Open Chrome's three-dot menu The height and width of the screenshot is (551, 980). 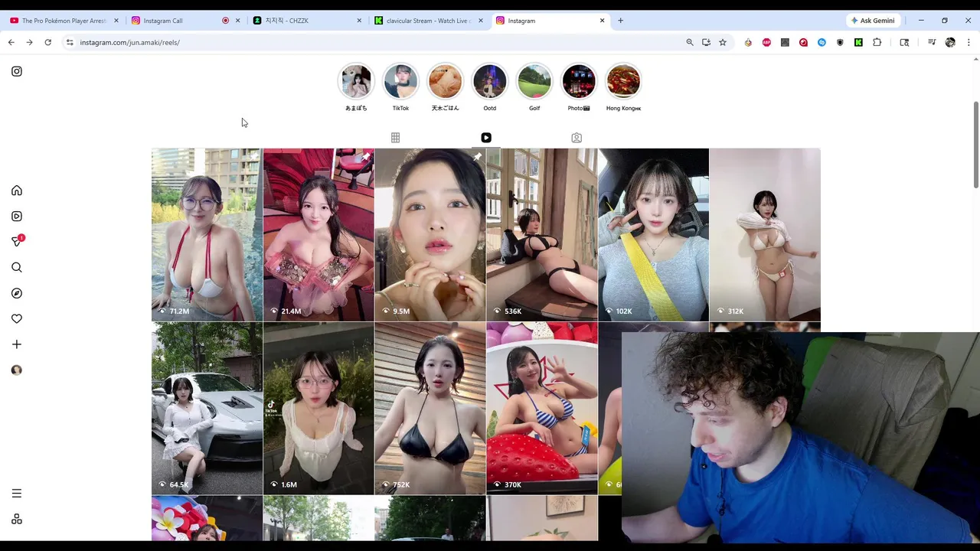click(969, 42)
